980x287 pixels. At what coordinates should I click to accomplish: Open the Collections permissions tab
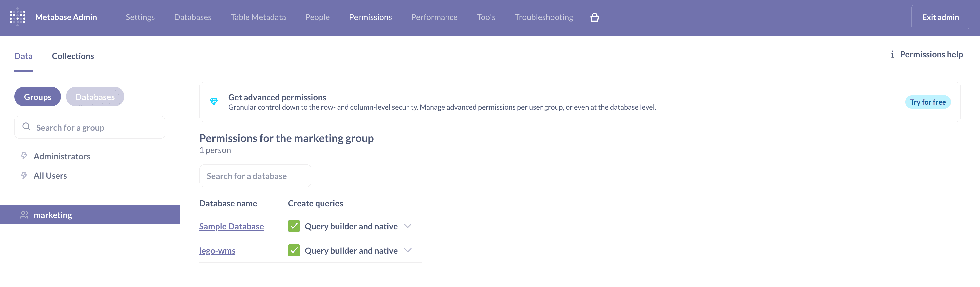pyautogui.click(x=73, y=56)
